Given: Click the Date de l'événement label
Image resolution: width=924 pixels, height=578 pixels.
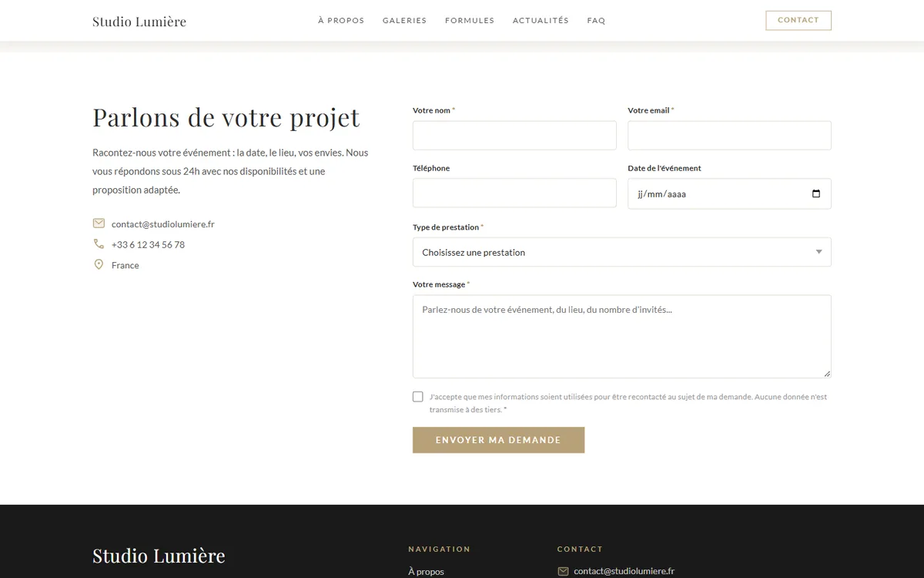Looking at the screenshot, I should (x=665, y=168).
